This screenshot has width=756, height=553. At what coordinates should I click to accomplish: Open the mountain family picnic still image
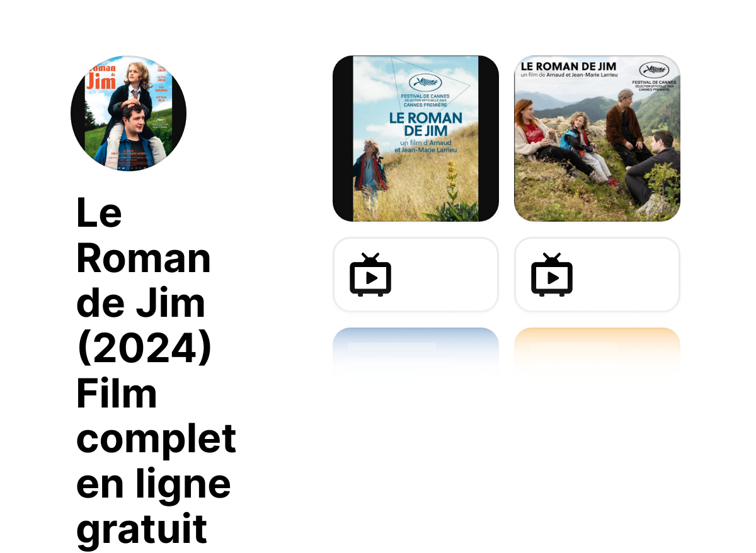point(597,139)
